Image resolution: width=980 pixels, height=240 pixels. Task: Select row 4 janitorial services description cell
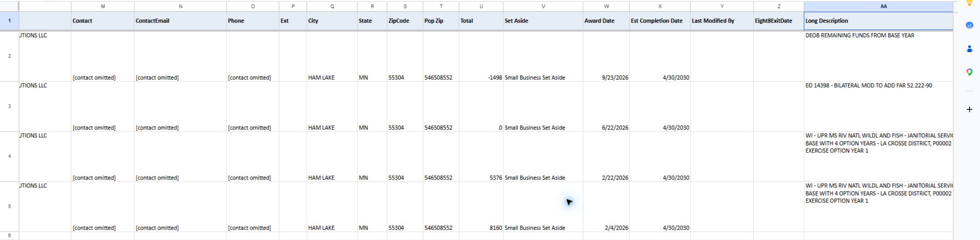tap(878, 157)
